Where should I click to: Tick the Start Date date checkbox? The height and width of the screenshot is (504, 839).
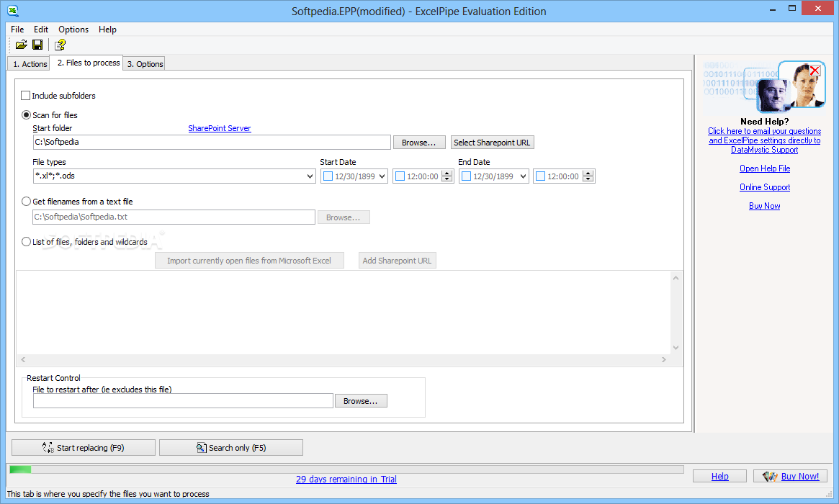click(x=328, y=176)
